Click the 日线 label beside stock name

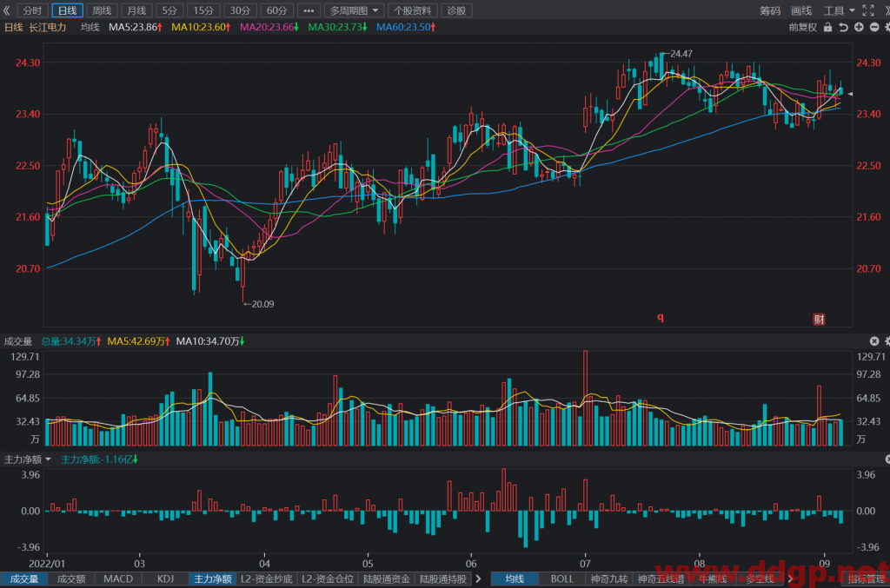14,27
